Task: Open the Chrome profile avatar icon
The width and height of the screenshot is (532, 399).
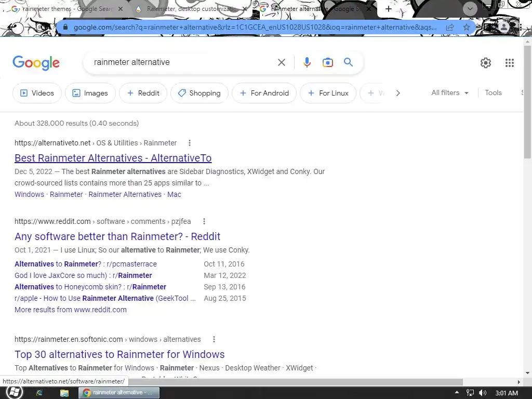Action: pos(504,27)
